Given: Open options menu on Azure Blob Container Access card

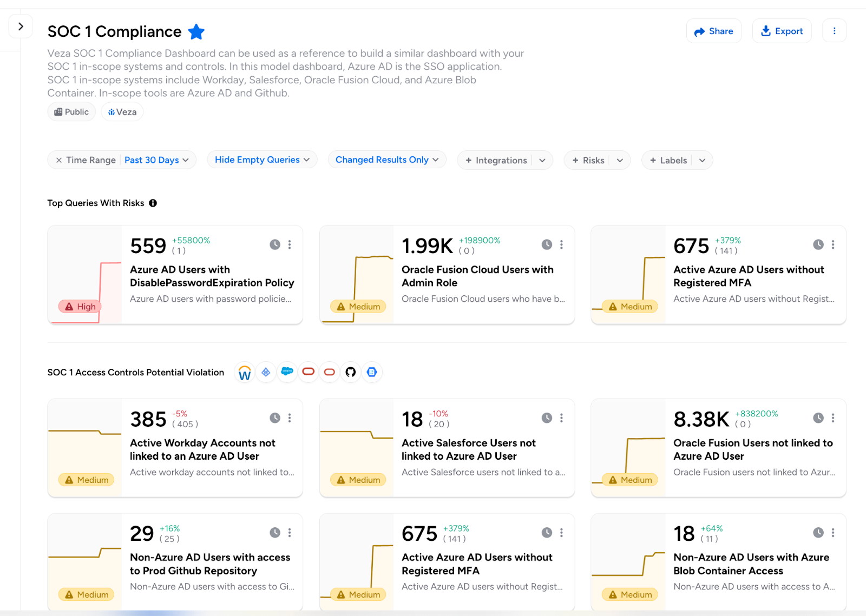Looking at the screenshot, I should 833,533.
